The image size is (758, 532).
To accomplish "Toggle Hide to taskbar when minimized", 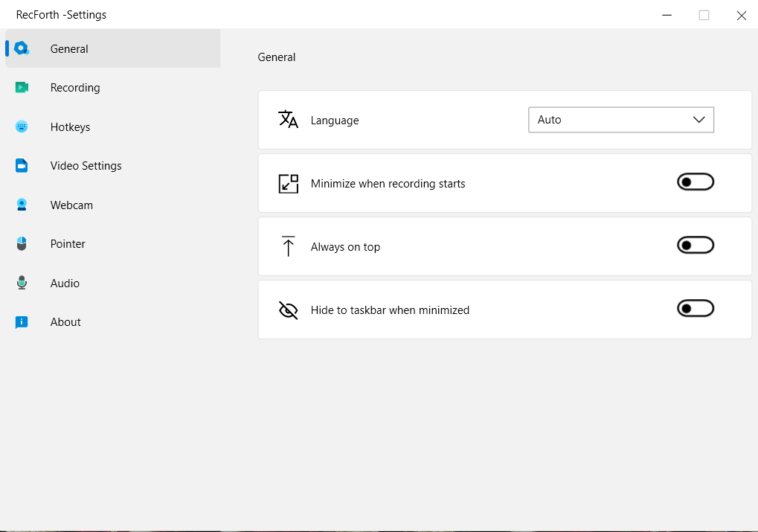I will [696, 309].
